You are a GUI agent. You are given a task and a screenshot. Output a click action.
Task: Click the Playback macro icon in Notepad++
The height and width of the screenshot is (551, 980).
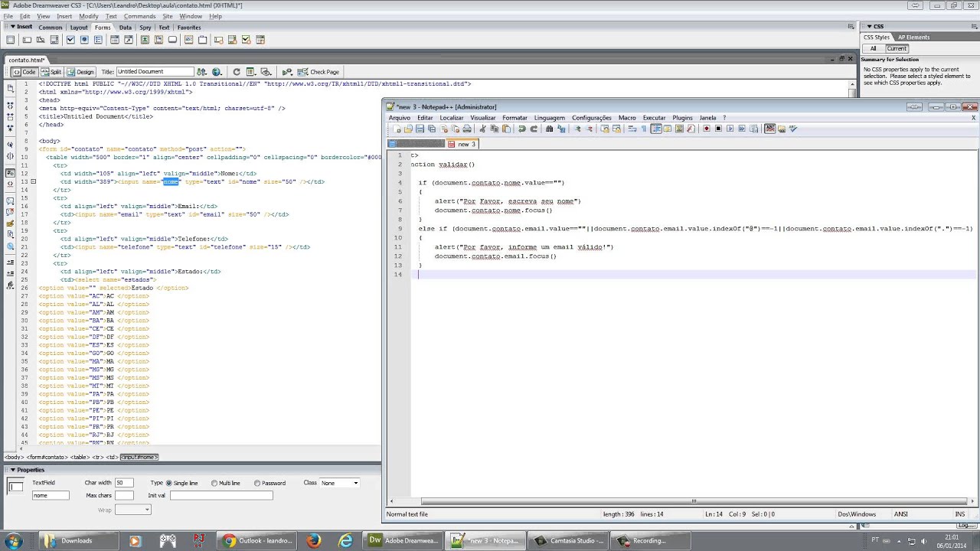point(730,129)
